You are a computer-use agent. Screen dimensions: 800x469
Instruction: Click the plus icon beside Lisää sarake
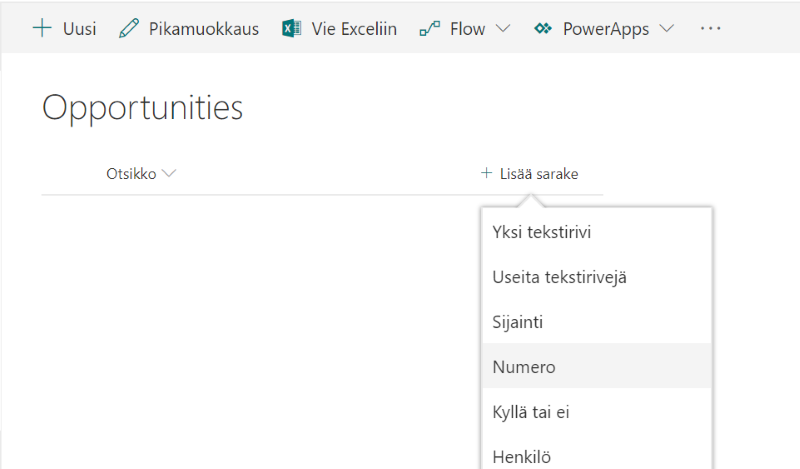tap(487, 173)
